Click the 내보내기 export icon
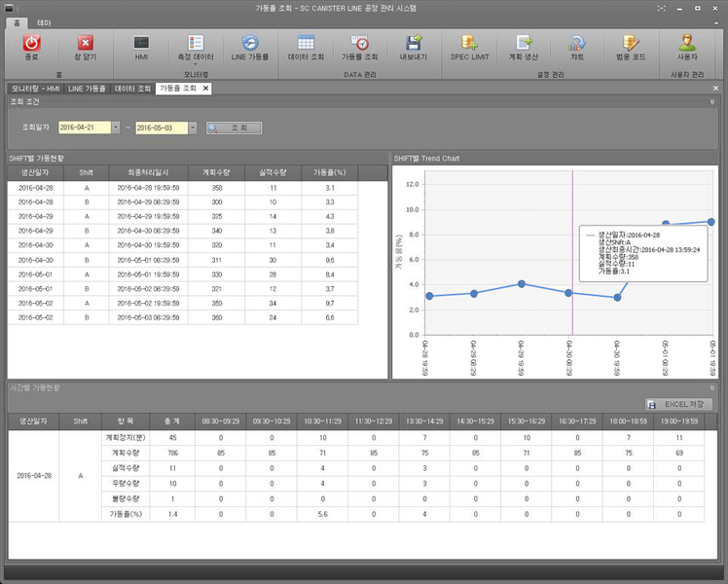This screenshot has height=584, width=728. (x=414, y=43)
